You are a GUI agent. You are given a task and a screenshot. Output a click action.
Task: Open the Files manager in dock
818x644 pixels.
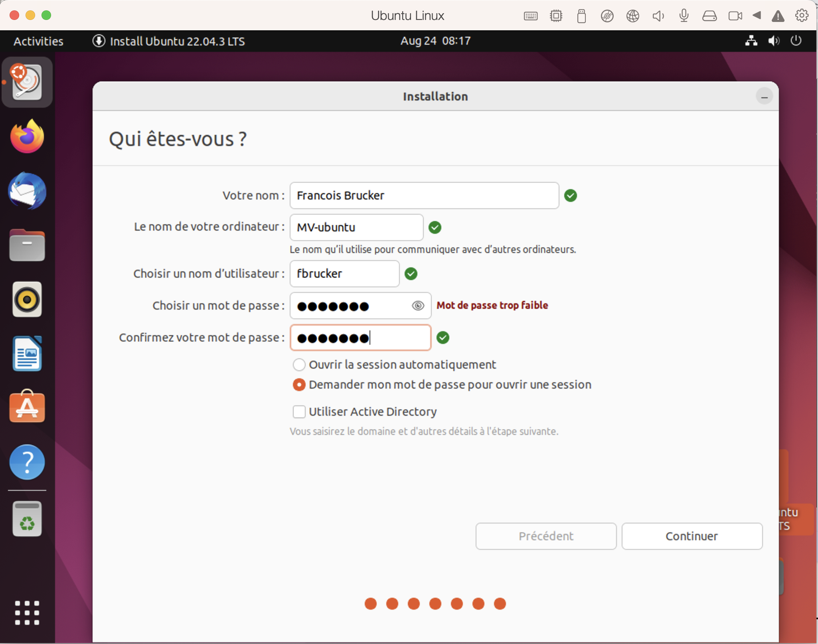point(27,245)
